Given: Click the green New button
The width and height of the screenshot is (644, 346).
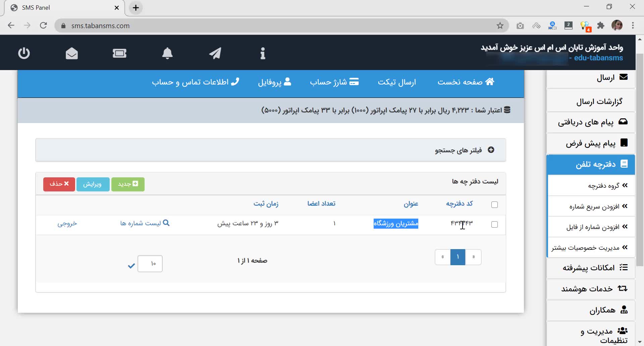Looking at the screenshot, I should click(128, 184).
